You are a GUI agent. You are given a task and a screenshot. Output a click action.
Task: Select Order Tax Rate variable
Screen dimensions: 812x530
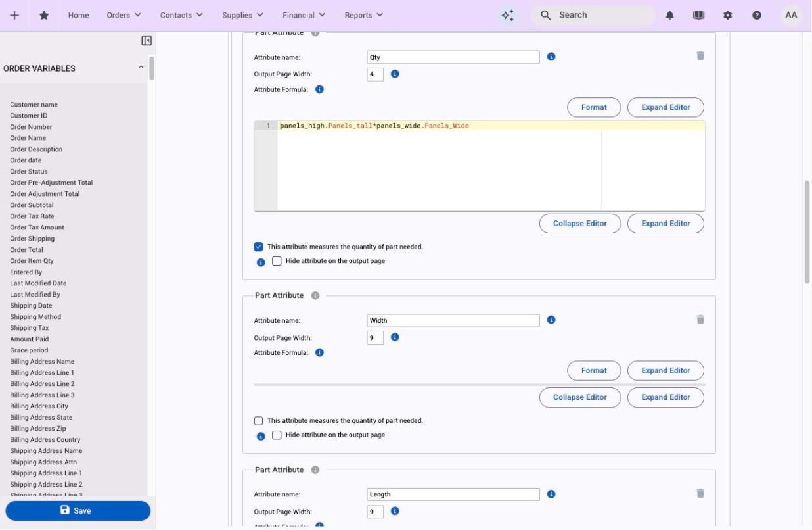pyautogui.click(x=32, y=216)
